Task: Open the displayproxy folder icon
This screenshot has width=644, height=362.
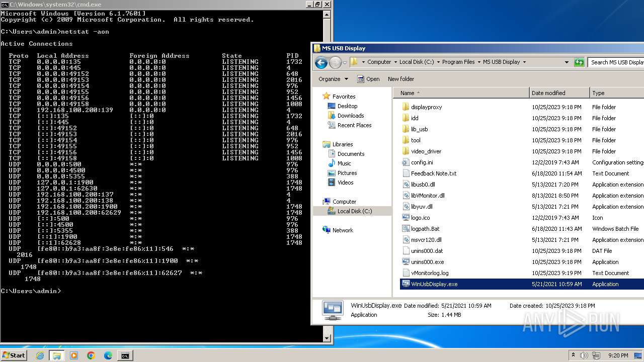Action: [406, 107]
